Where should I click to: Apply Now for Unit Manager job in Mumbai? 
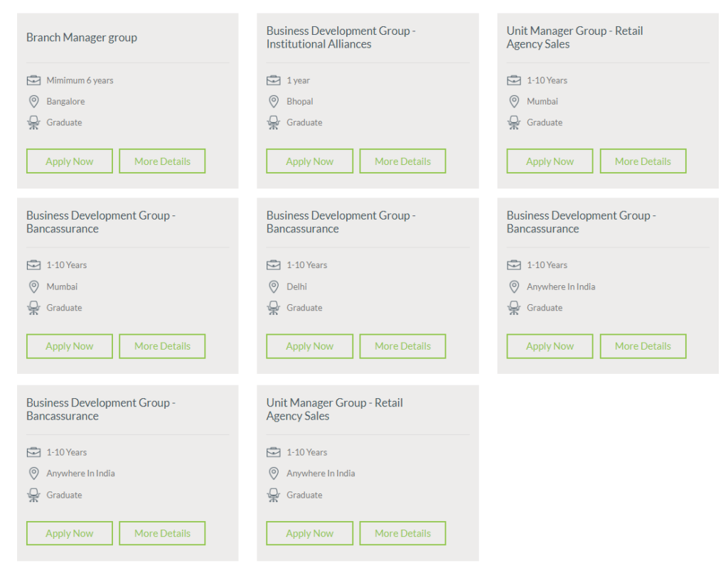point(550,161)
